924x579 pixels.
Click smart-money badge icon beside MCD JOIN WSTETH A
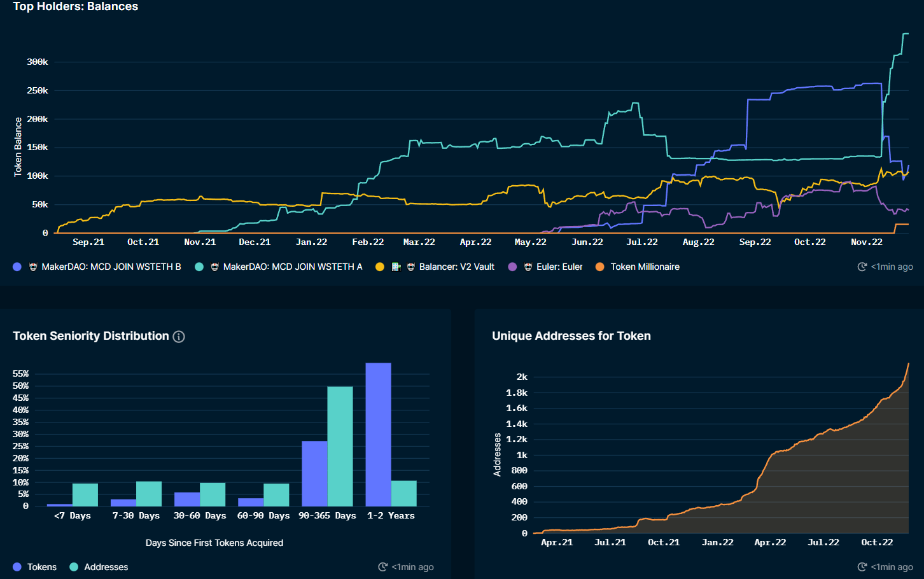pos(214,267)
